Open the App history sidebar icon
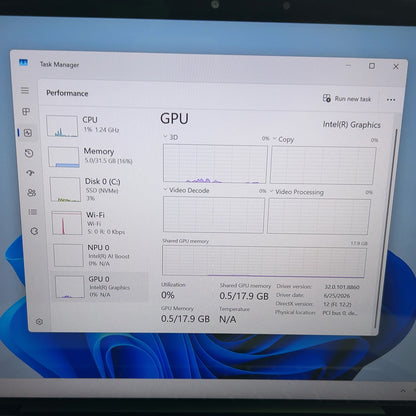Viewport: 416px width, 416px height. tap(29, 153)
